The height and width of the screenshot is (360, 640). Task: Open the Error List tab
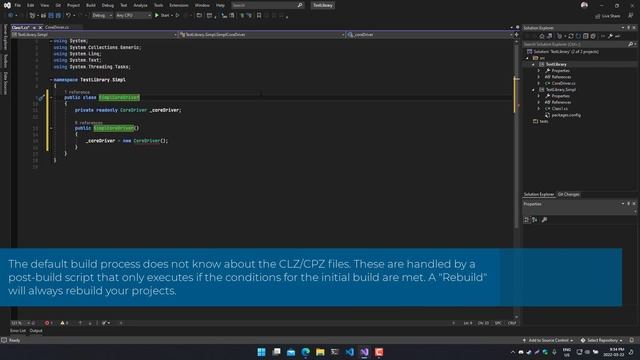pyautogui.click(x=18, y=331)
